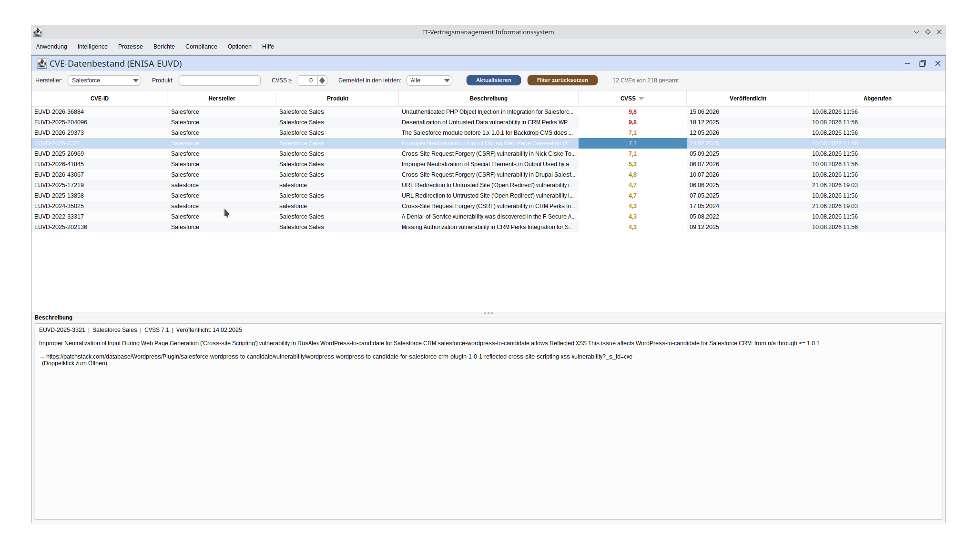Open the patchstack.com vulnerability link

[x=339, y=357]
